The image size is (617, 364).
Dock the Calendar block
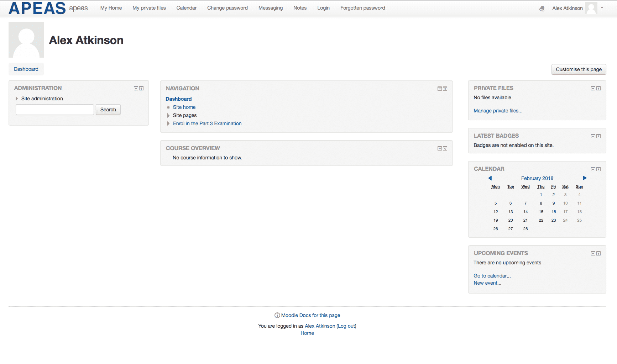[x=598, y=169]
